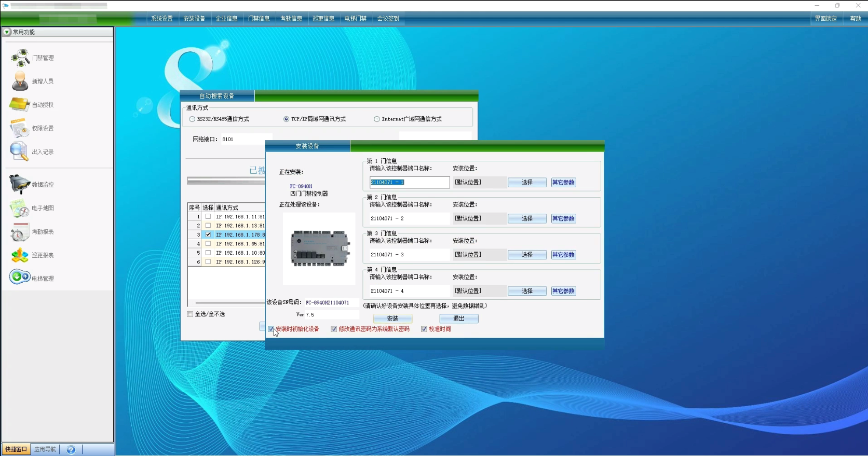Click the help question mark icon
Image resolution: width=868 pixels, height=456 pixels.
71,450
